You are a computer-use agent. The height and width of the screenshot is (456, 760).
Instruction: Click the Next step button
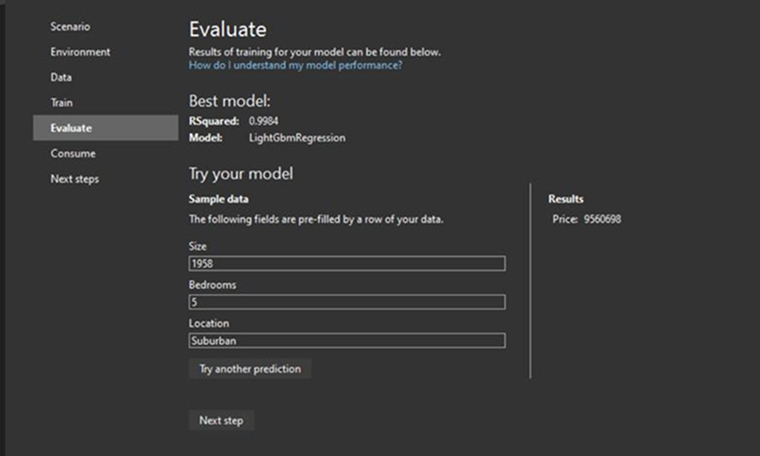pos(222,420)
